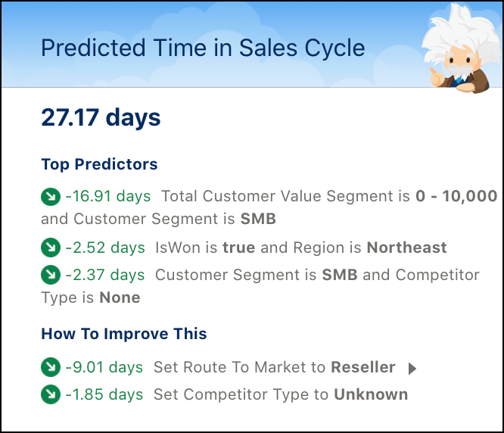Open Set Route To Market to Reseller recommendation
The width and height of the screenshot is (504, 433).
coord(275,367)
